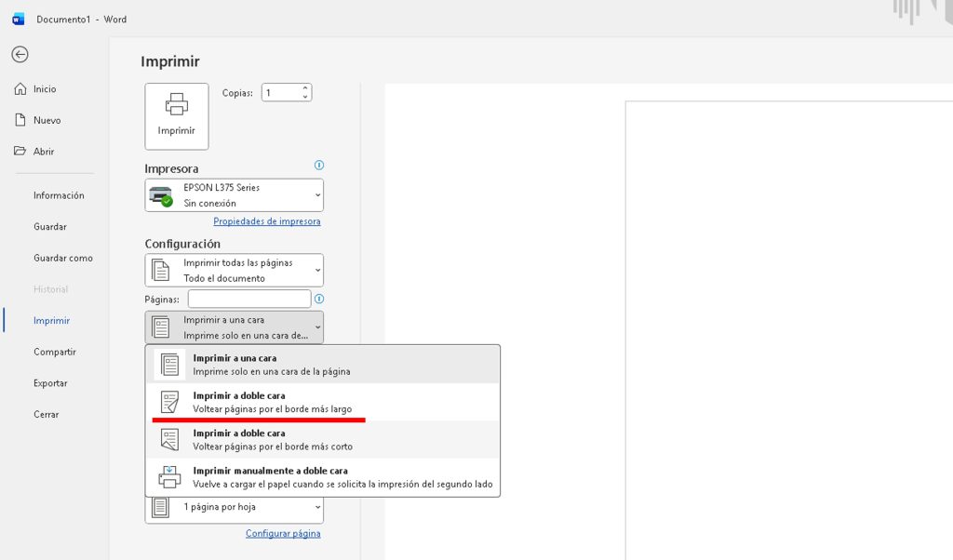Screen dimensions: 953x560
Task: Click the Word logo in title bar
Action: point(19,19)
